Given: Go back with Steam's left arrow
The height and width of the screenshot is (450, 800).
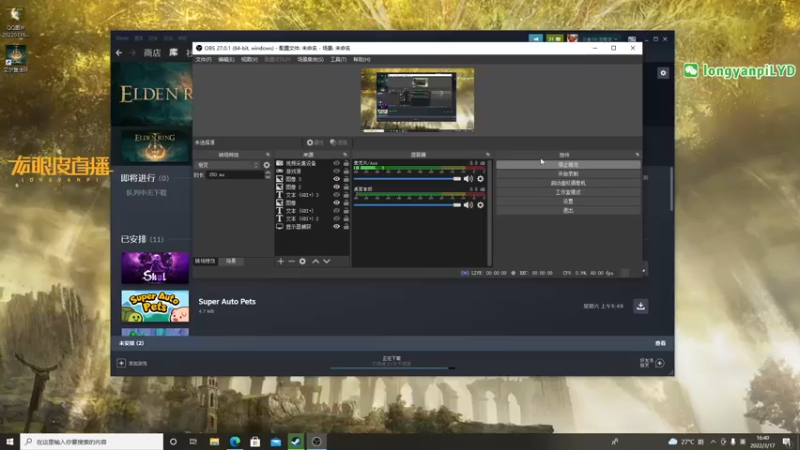Looking at the screenshot, I should click(x=119, y=53).
